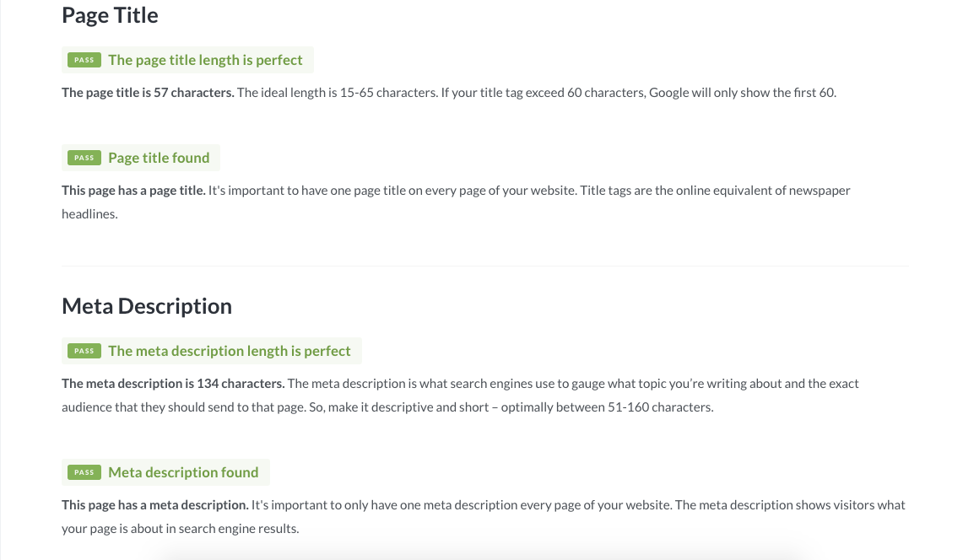Click the Meta Description section heading

(x=147, y=306)
